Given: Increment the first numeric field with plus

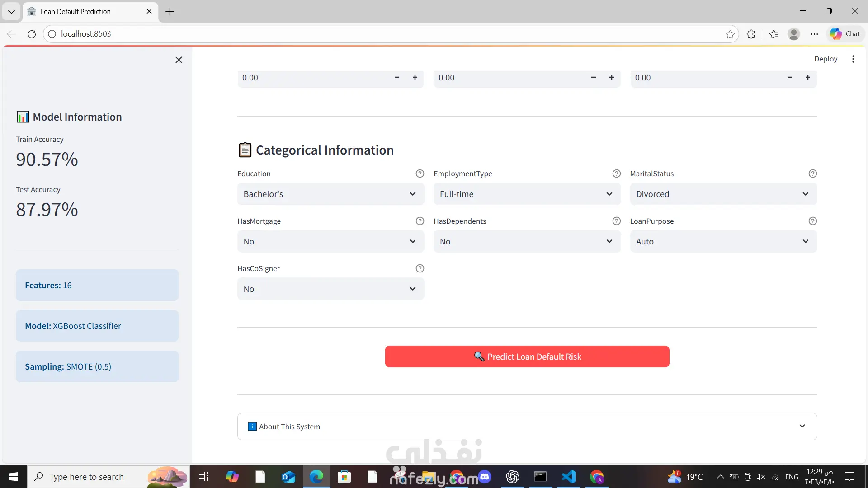Looking at the screenshot, I should (x=415, y=78).
